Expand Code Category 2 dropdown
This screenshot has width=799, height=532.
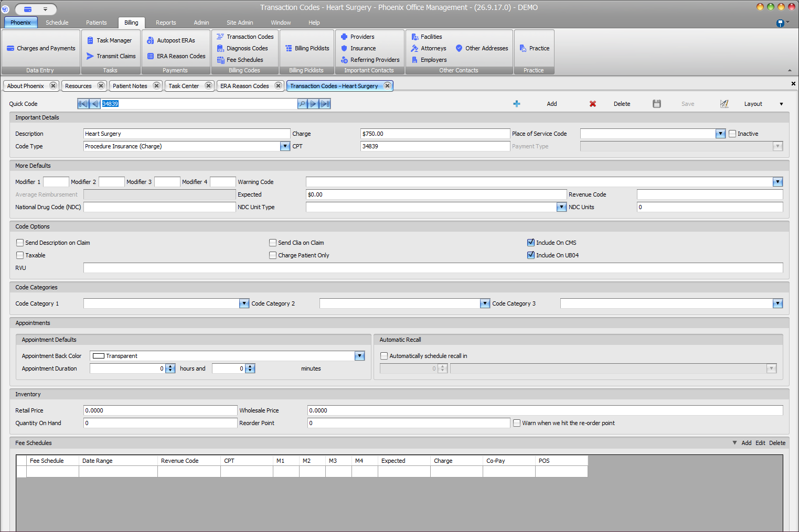tap(485, 303)
